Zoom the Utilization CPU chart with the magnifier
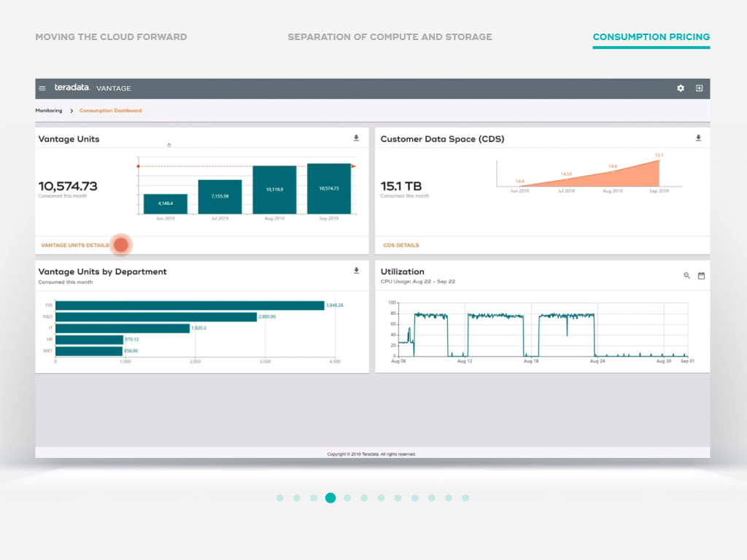The width and height of the screenshot is (747, 560). tap(686, 276)
